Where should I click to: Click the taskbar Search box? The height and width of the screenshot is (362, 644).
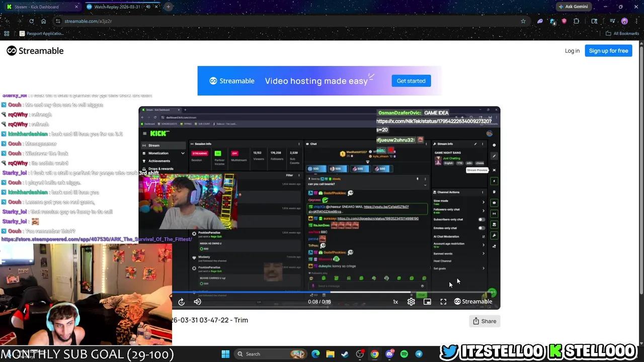[x=272, y=354]
